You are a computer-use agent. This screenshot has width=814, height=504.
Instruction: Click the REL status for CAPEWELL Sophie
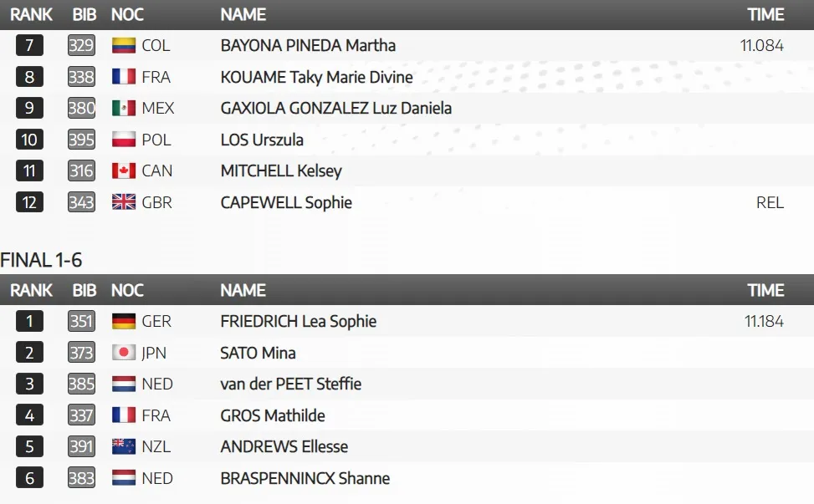tap(770, 203)
